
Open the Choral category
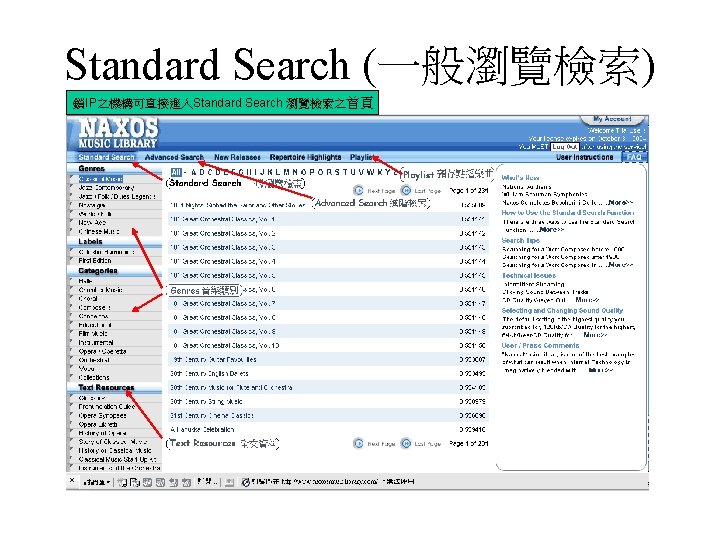pos(88,298)
